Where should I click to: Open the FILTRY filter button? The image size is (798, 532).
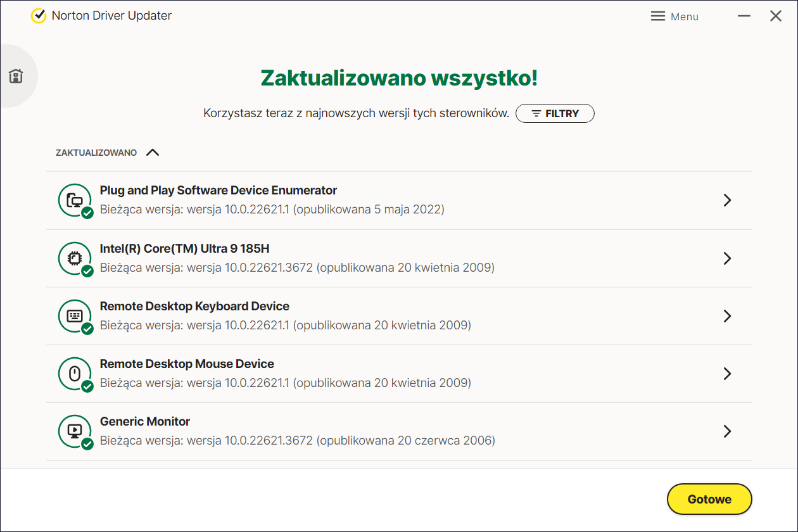555,113
